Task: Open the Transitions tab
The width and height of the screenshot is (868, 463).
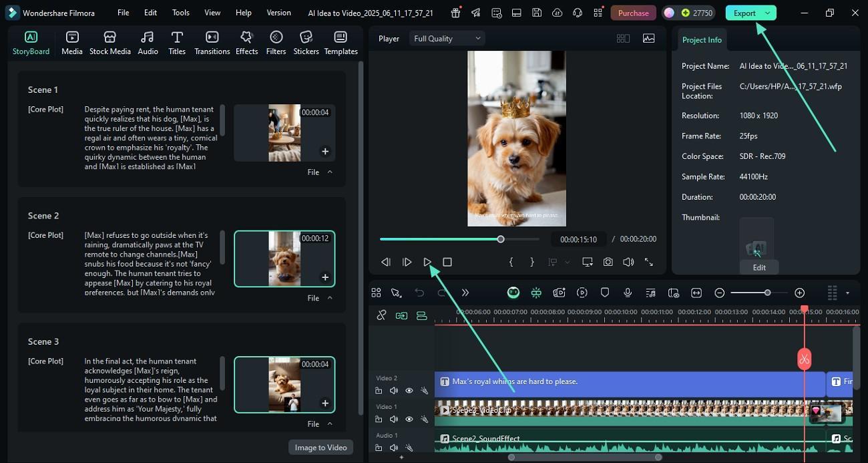Action: click(212, 43)
